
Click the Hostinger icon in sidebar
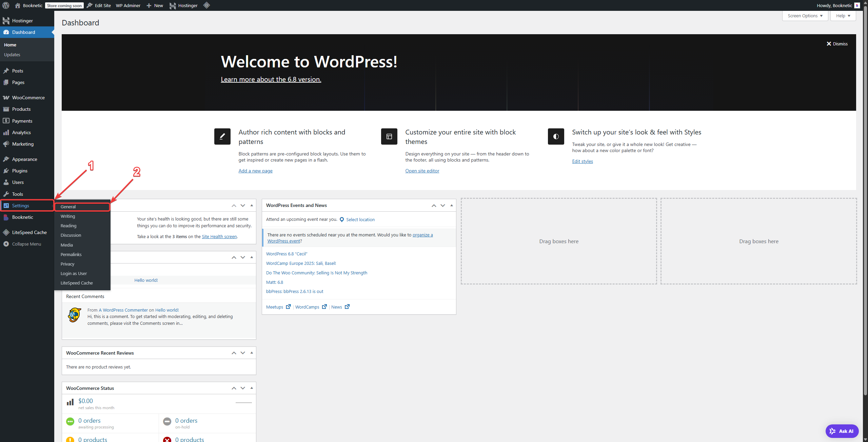pyautogui.click(x=6, y=21)
